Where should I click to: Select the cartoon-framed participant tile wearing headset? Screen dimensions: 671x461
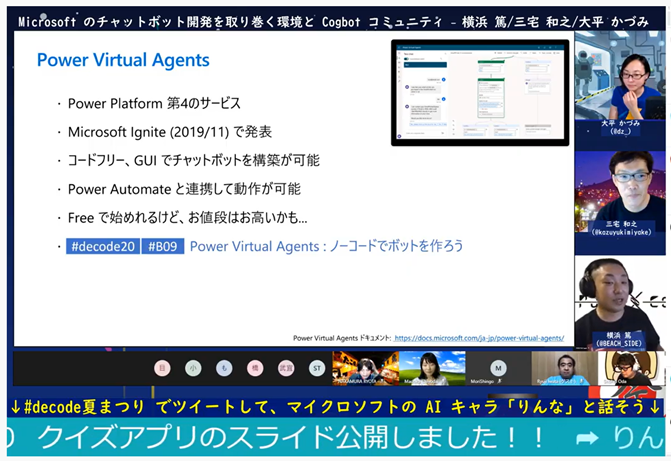(631, 369)
